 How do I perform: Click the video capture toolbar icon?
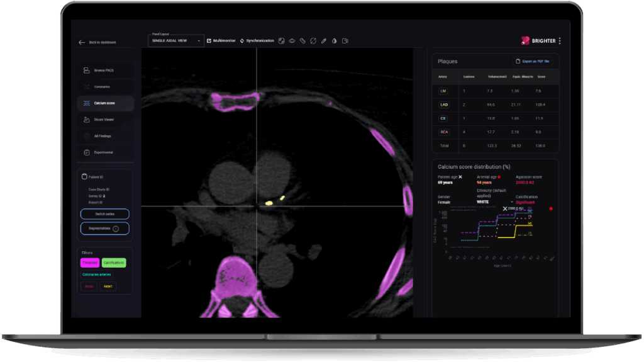click(345, 41)
